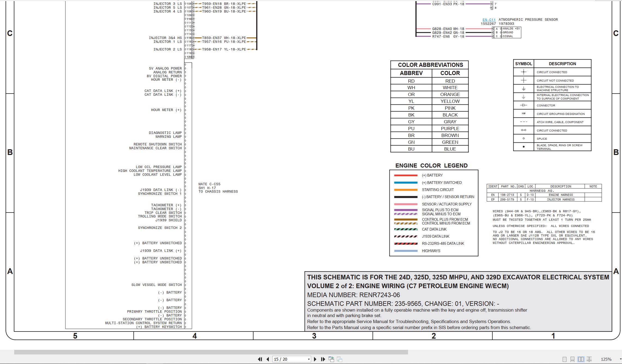Click the 'CIRCUIT NOT CONNECTED' symbol description

555,81
